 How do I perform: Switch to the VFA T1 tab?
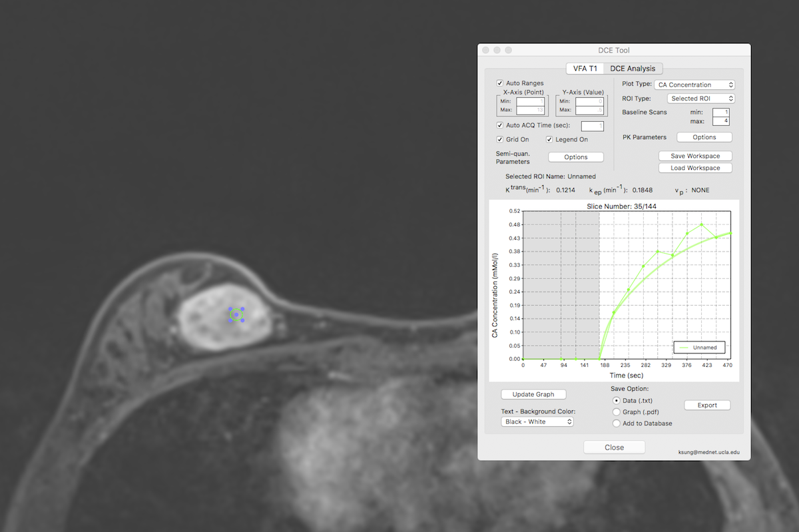[x=585, y=69]
